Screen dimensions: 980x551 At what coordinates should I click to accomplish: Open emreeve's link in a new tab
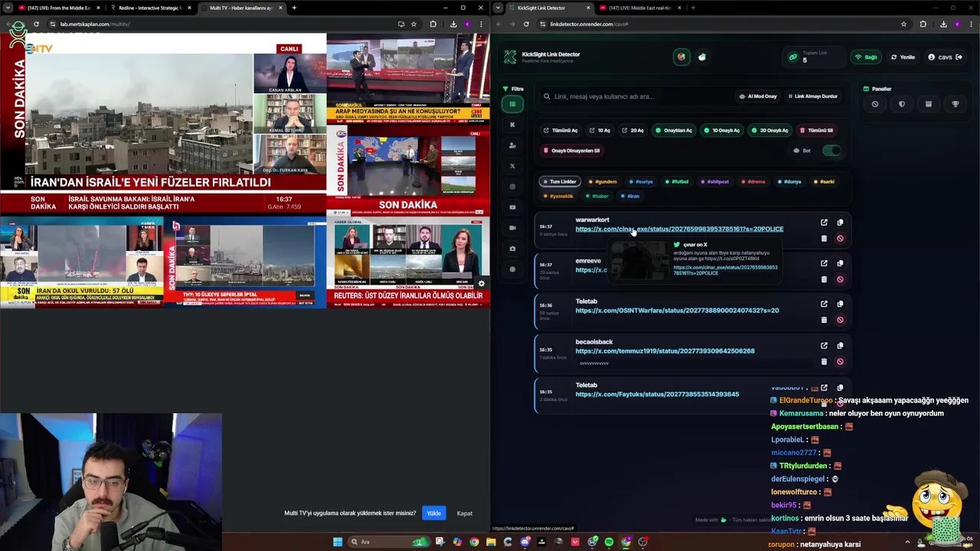coord(824,263)
